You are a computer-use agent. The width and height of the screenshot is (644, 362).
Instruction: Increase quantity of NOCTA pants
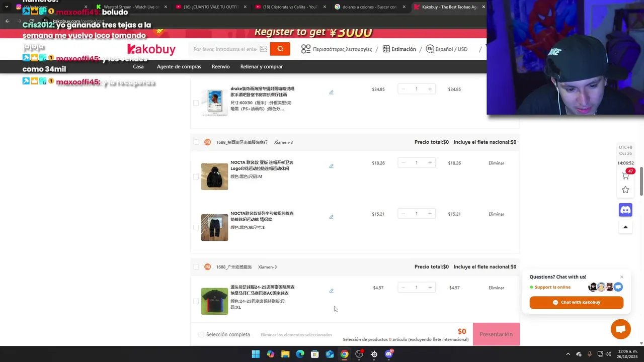click(x=430, y=214)
